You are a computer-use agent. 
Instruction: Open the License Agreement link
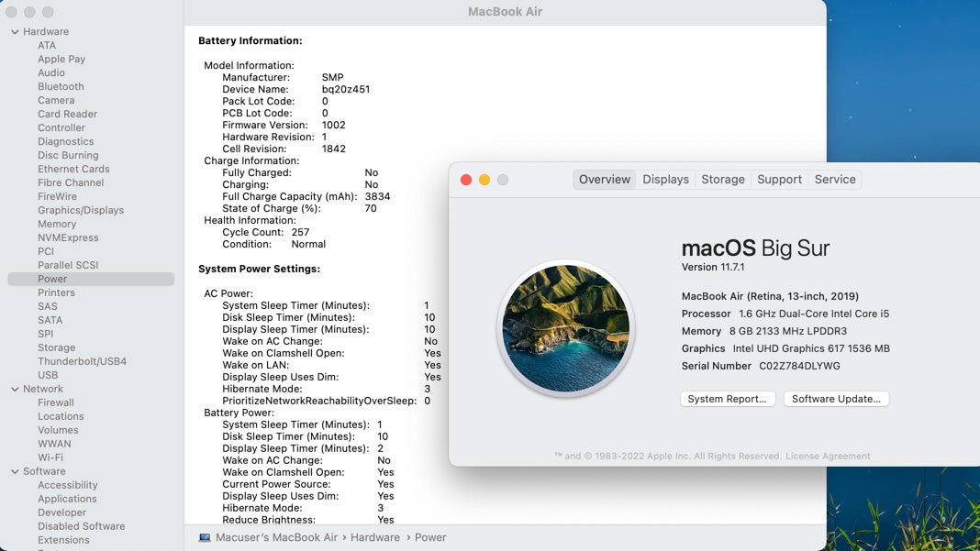click(828, 457)
